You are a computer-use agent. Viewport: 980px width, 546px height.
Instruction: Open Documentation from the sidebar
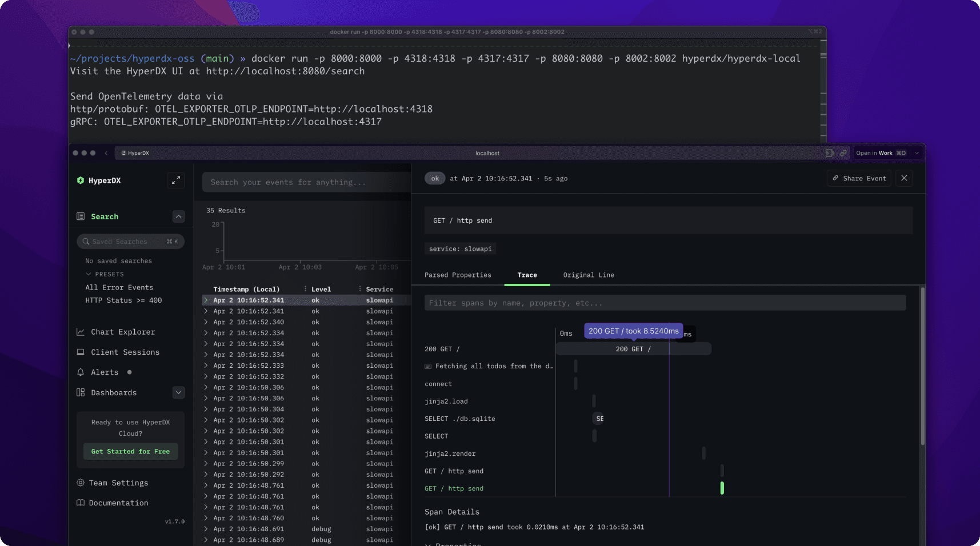click(x=118, y=503)
